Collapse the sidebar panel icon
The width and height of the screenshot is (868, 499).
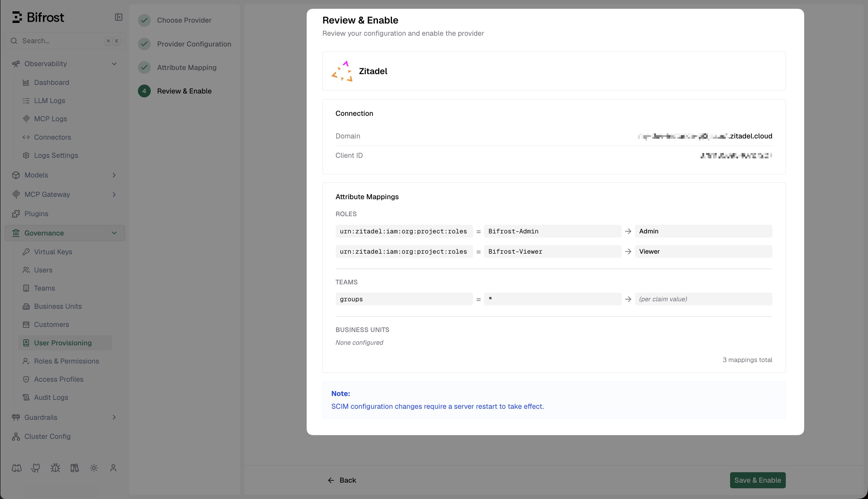point(119,17)
